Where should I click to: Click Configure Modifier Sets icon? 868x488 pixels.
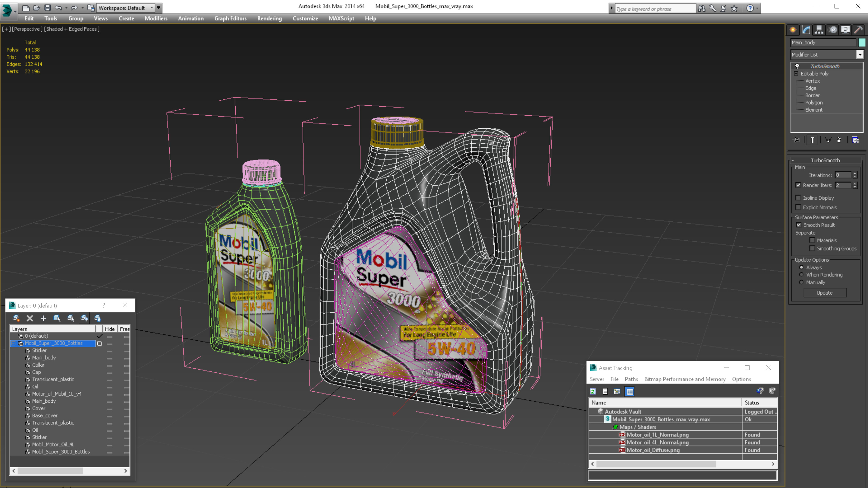855,140
